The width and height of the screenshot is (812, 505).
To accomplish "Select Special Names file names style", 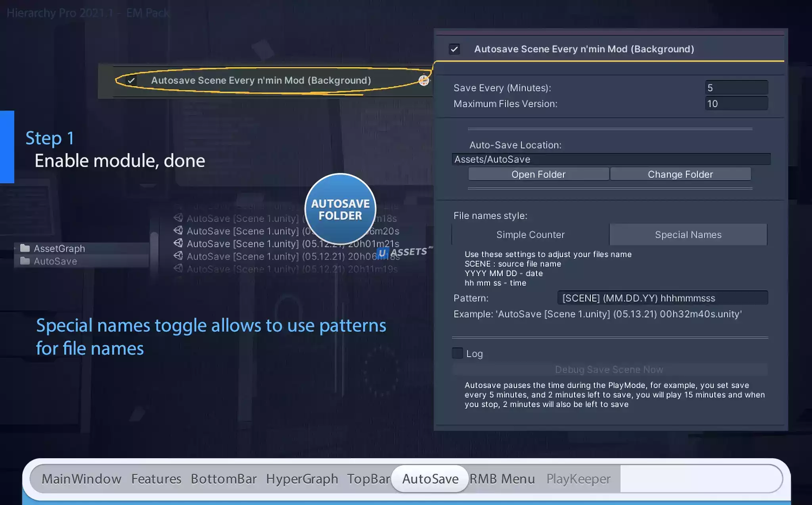I will [x=688, y=234].
